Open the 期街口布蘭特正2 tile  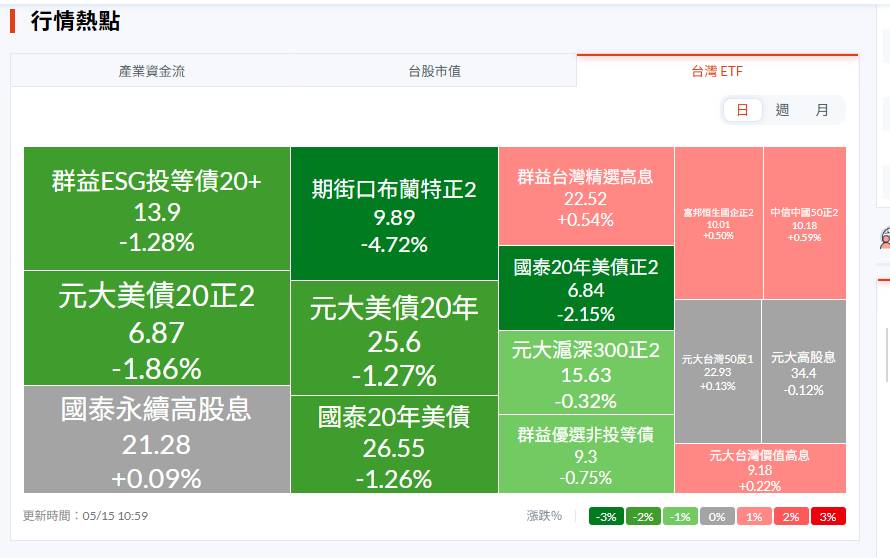pyautogui.click(x=394, y=213)
